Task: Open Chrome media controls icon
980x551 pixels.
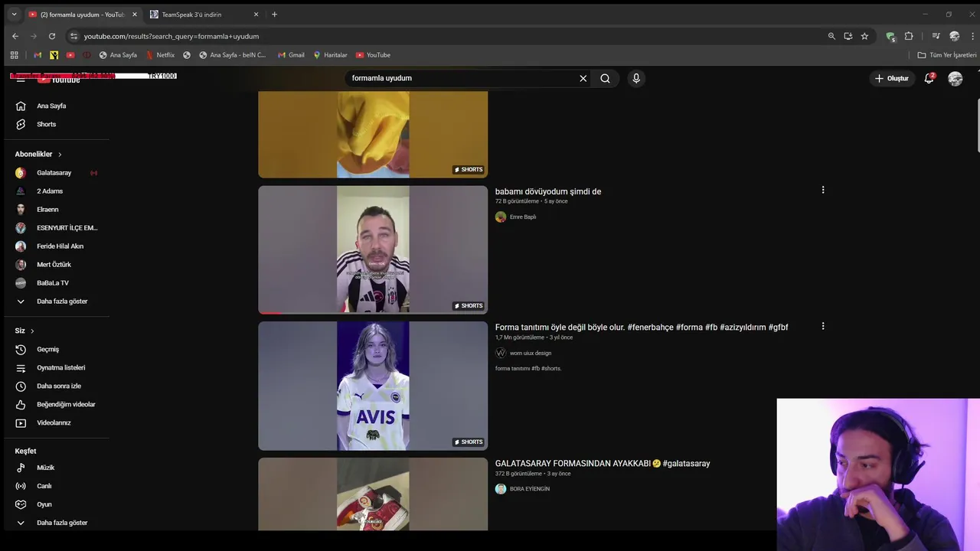Action: (x=936, y=36)
